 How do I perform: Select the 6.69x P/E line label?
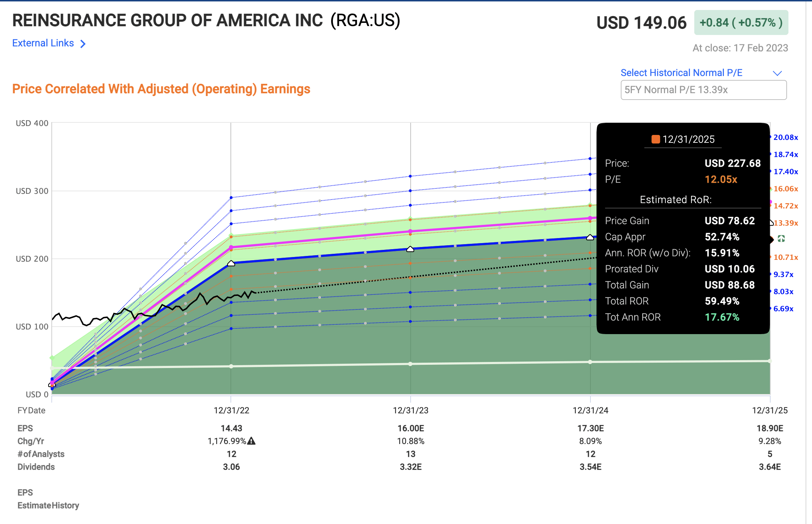pos(783,309)
